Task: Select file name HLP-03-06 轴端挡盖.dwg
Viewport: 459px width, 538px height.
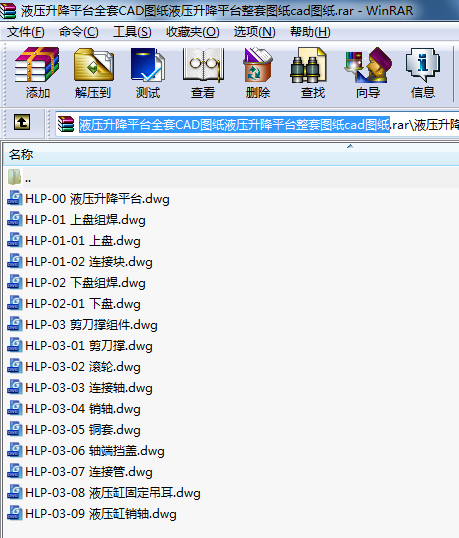Action: [x=95, y=451]
